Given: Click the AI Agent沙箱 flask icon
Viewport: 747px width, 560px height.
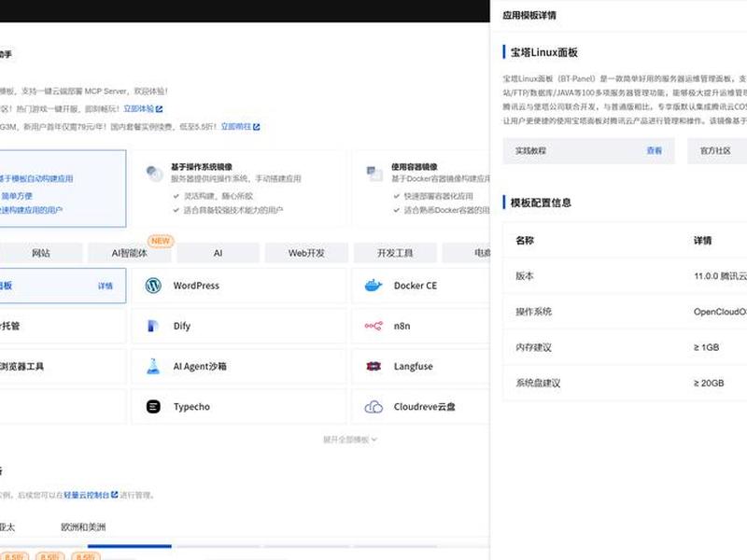Looking at the screenshot, I should (153, 366).
